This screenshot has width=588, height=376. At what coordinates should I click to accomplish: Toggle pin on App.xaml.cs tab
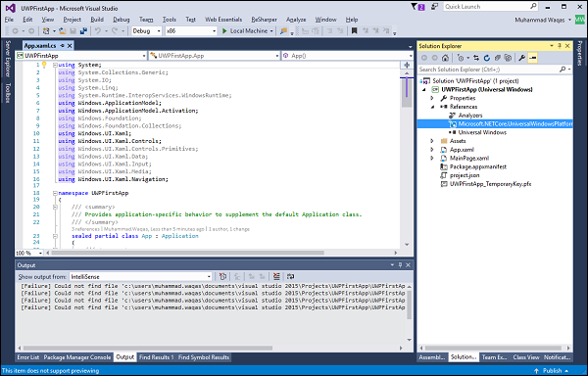(x=63, y=46)
